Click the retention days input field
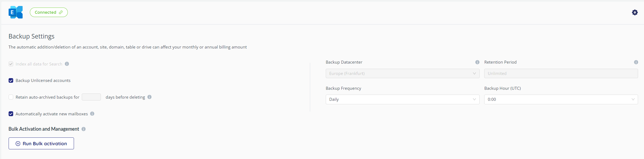The width and height of the screenshot is (644, 159). (x=91, y=97)
